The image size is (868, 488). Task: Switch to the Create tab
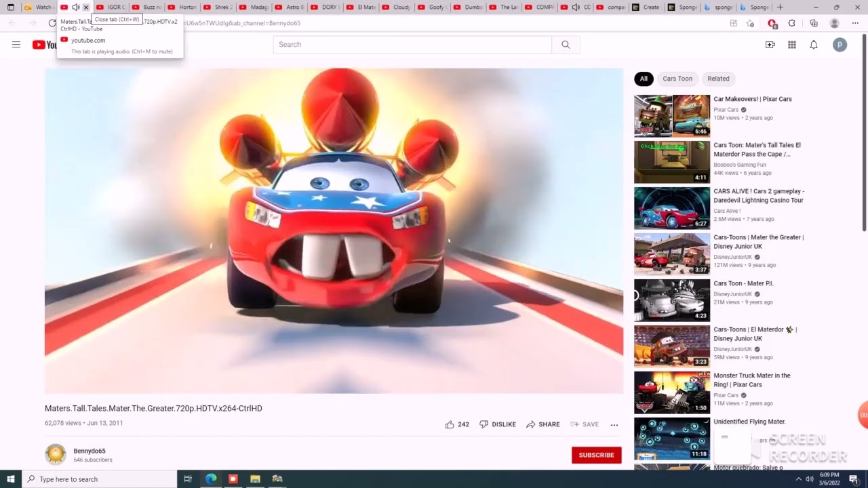646,7
